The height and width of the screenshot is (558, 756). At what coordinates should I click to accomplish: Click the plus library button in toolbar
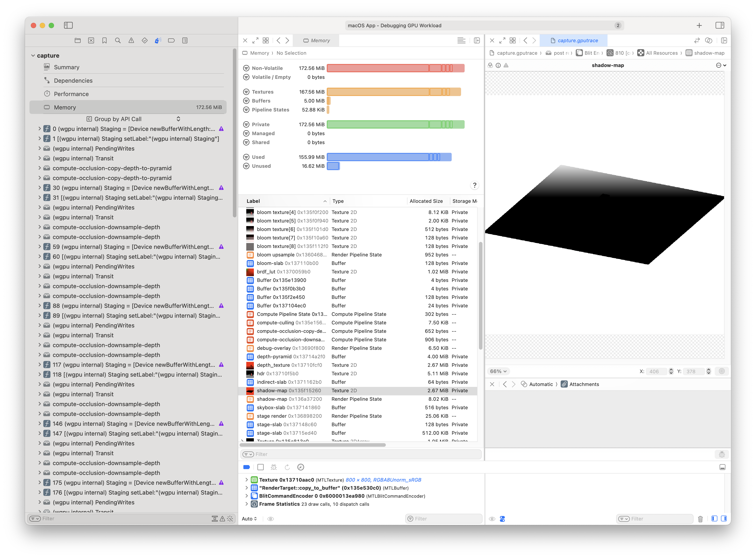click(699, 25)
